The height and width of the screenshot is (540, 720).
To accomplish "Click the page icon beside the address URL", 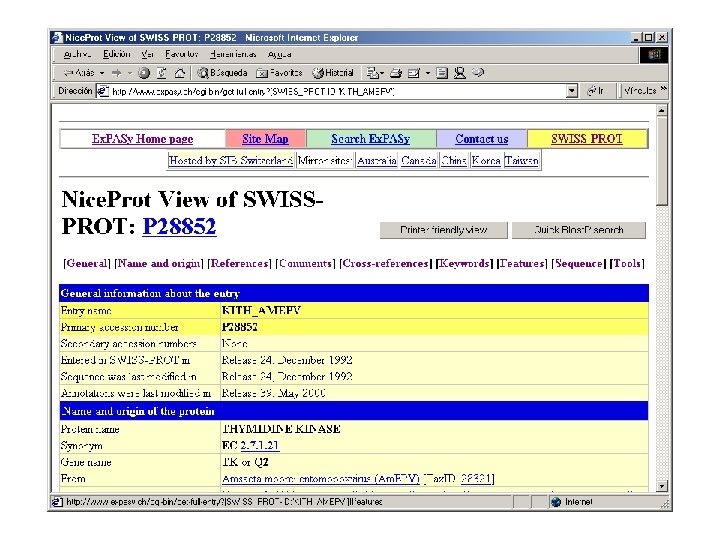I will [x=102, y=91].
